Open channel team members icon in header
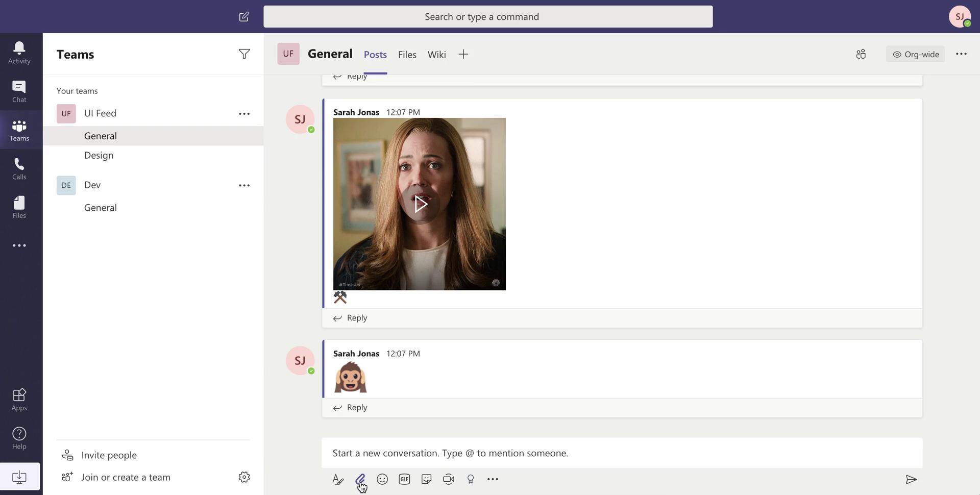Viewport: 980px width, 495px height. pyautogui.click(x=861, y=54)
